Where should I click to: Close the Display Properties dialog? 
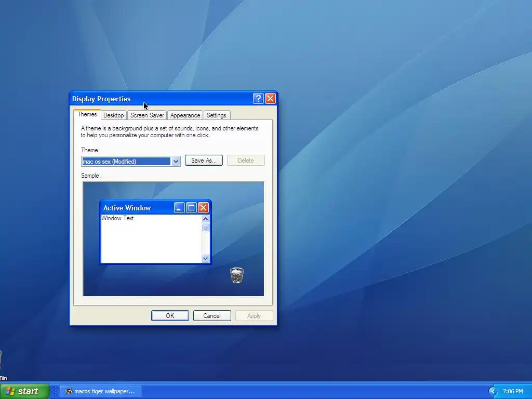[x=270, y=98]
